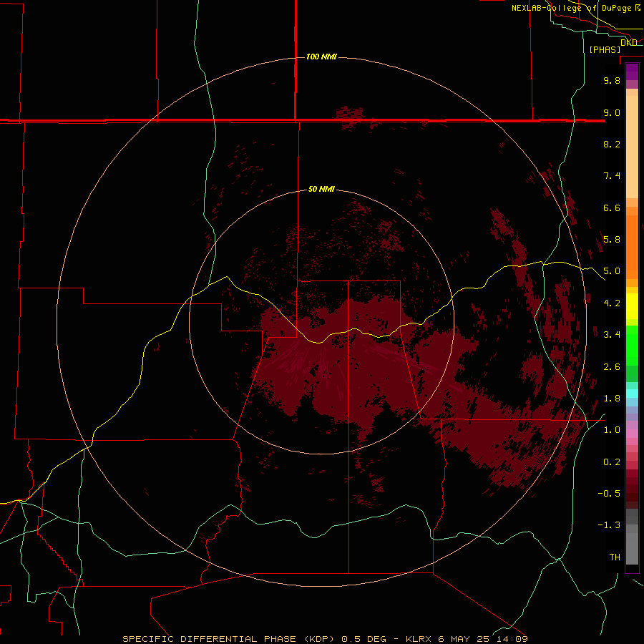Click the 3.4 color scale label
This screenshot has width=644, height=644.
[x=612, y=335]
